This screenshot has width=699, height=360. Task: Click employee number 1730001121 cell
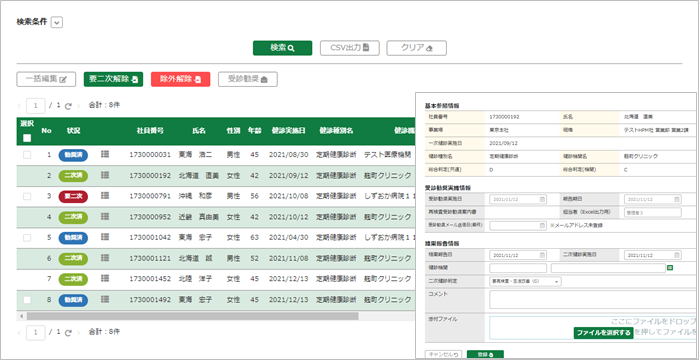[x=150, y=258]
